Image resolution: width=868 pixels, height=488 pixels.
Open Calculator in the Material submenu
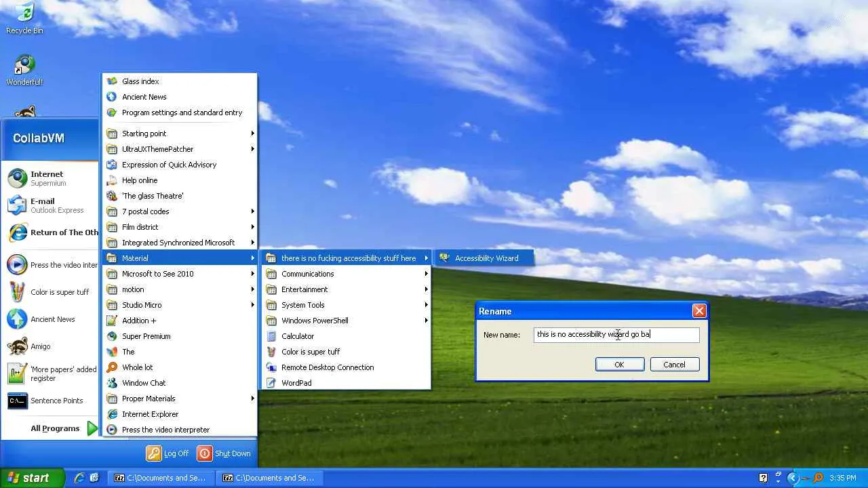[x=347, y=336]
